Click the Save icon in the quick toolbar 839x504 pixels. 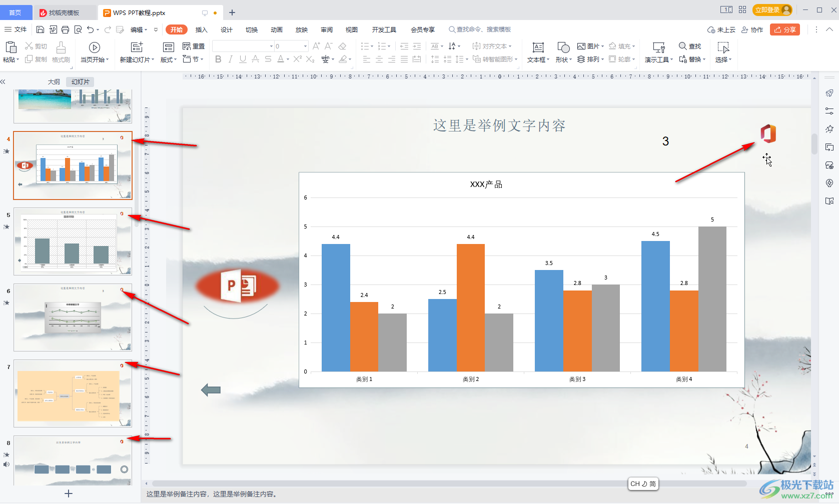click(41, 29)
